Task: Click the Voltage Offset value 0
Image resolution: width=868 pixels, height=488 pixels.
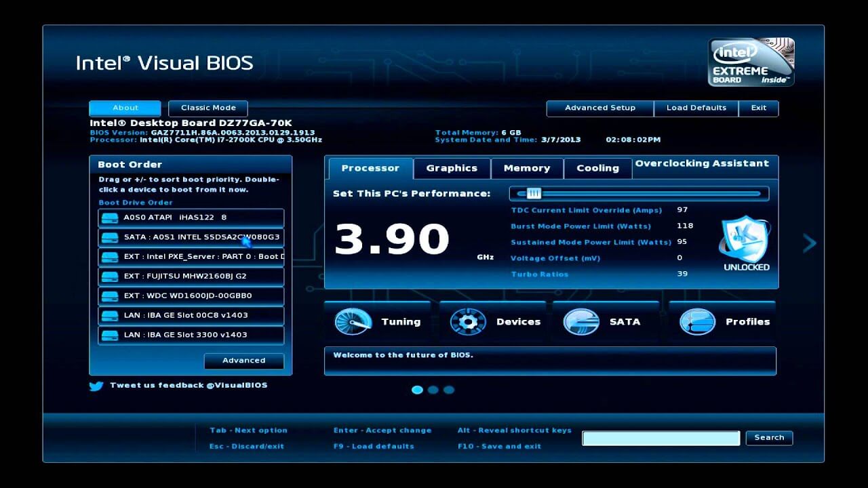Action: [679, 258]
